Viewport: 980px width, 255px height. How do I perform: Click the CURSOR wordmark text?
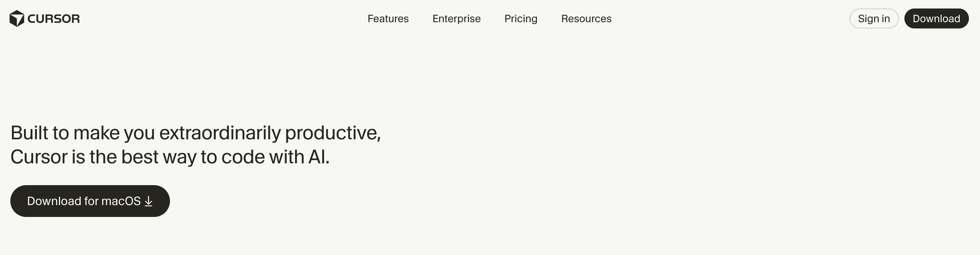click(53, 19)
